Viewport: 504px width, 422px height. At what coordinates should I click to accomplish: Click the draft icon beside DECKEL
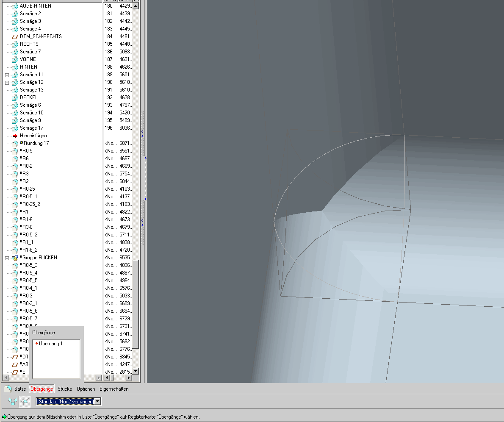point(15,97)
